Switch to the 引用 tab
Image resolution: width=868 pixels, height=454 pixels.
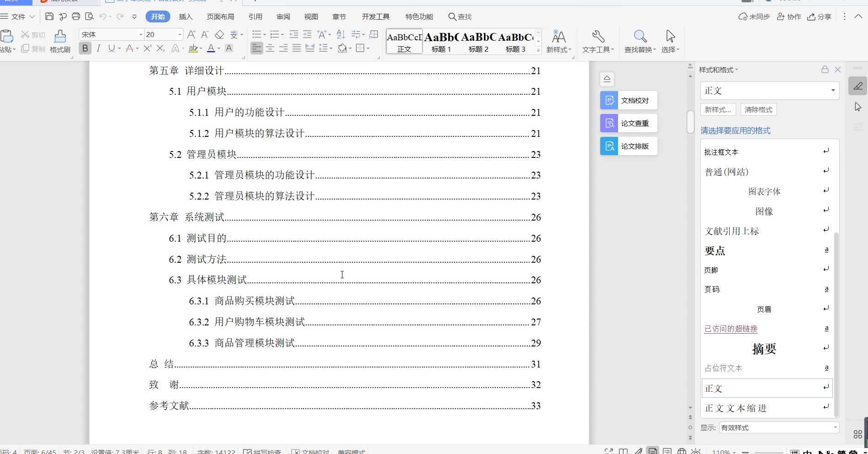pos(255,16)
